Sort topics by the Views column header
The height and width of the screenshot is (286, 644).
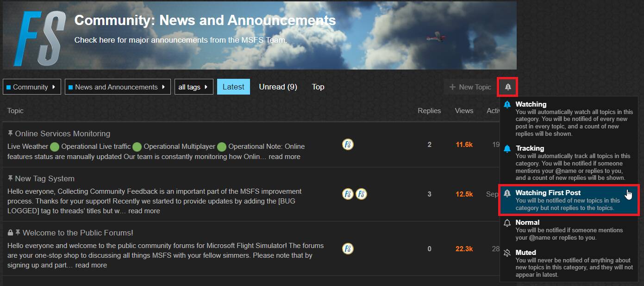464,111
